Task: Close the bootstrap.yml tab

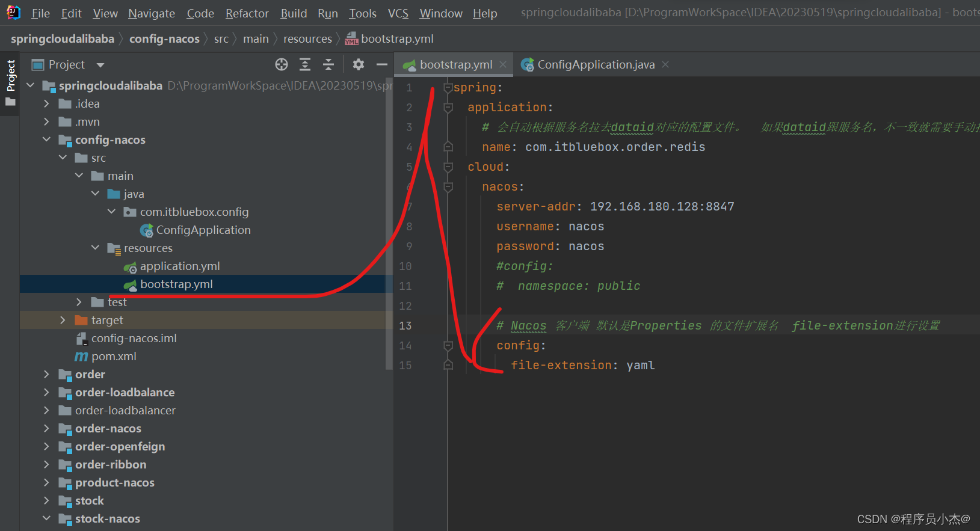Action: (x=503, y=64)
